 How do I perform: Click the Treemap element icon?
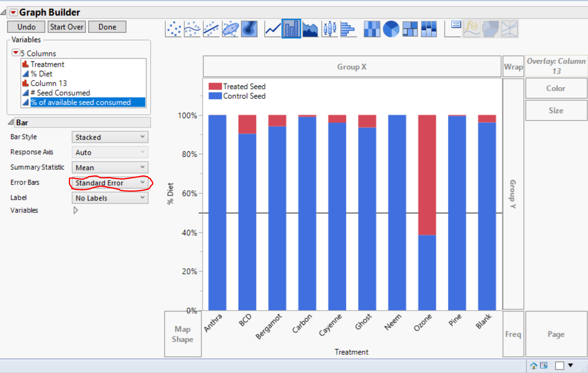[x=410, y=29]
